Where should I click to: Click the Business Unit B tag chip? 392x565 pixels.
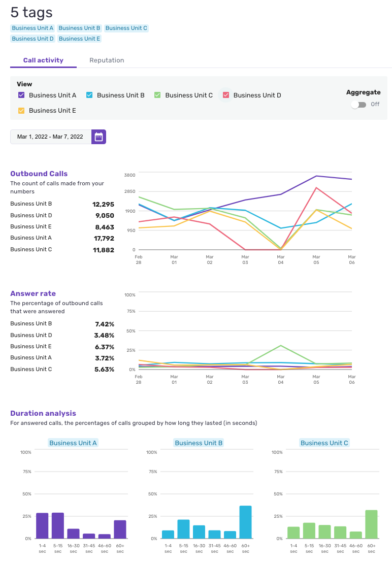(x=79, y=28)
